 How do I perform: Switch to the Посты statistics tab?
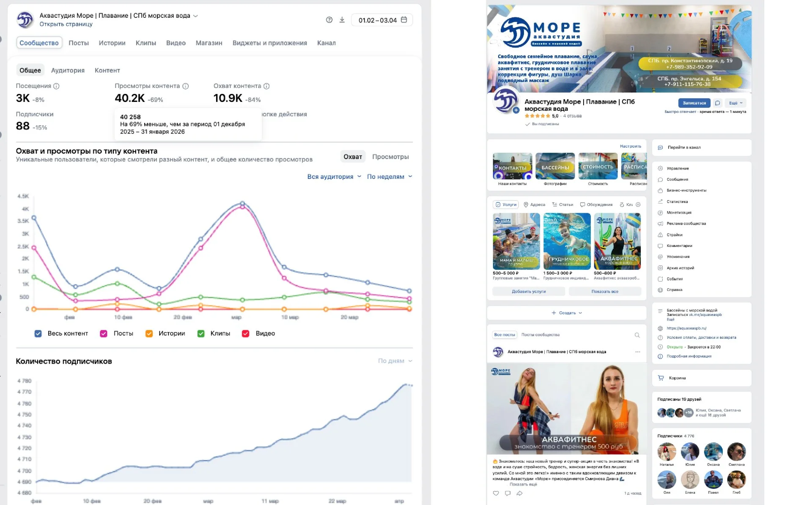click(79, 43)
